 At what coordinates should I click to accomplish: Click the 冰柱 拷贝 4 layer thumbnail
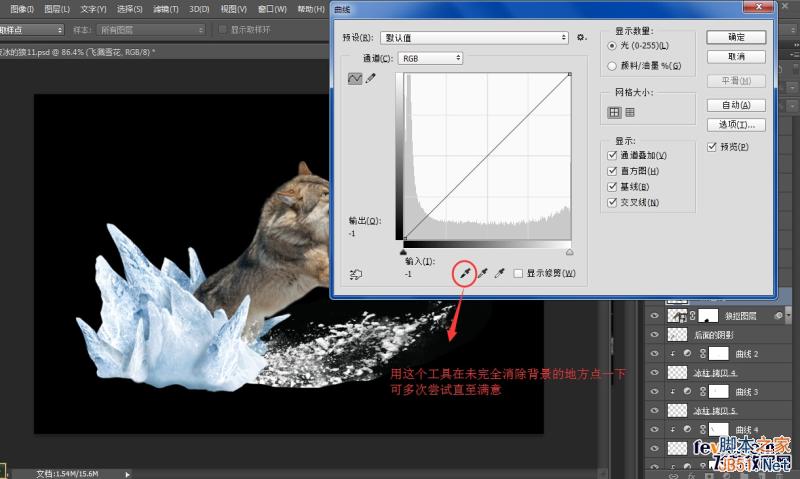tap(677, 372)
